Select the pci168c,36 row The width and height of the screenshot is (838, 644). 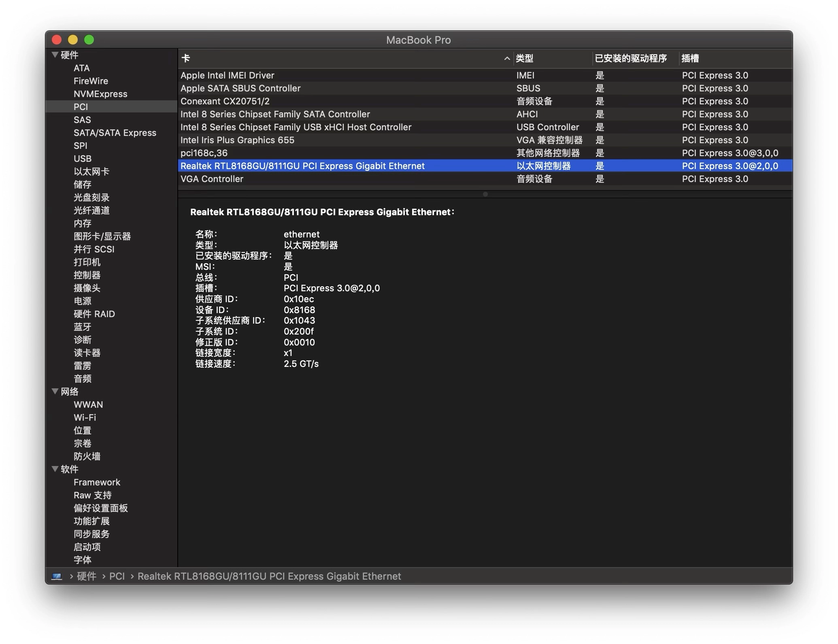[485, 153]
